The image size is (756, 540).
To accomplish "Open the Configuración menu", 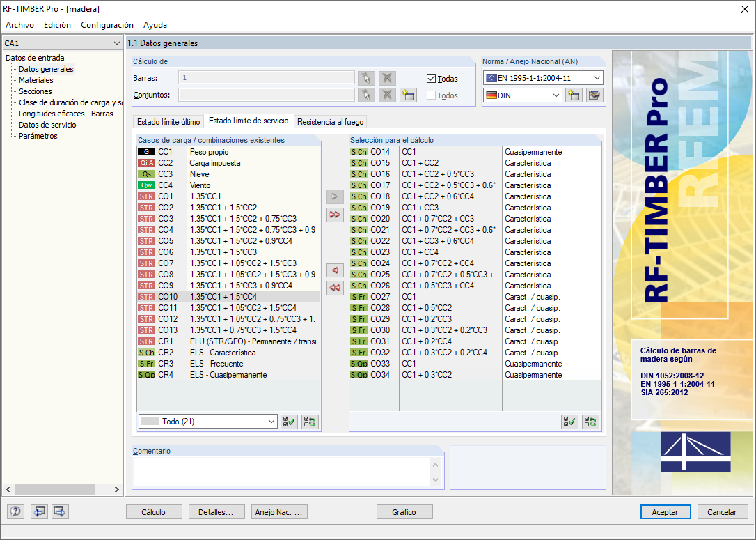I will (107, 25).
